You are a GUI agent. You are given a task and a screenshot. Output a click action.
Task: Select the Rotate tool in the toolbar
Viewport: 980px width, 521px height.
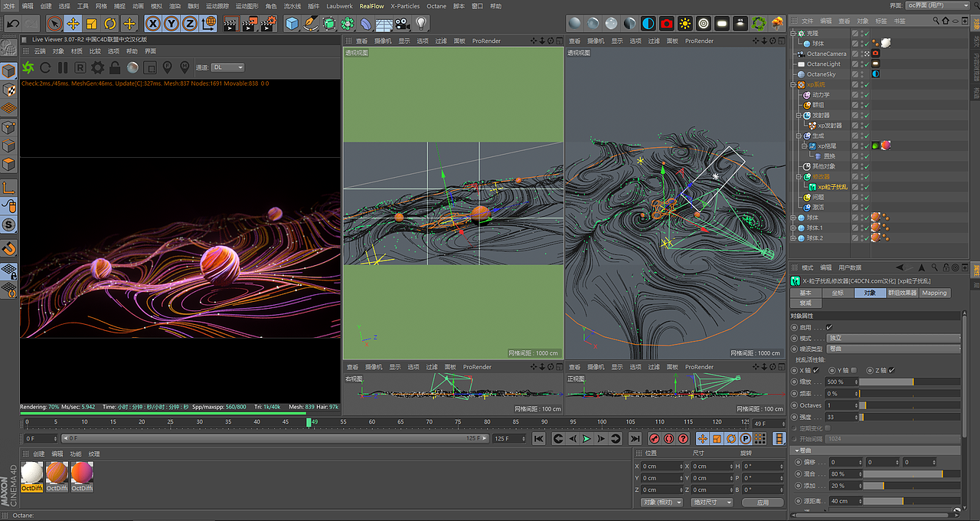coord(110,25)
